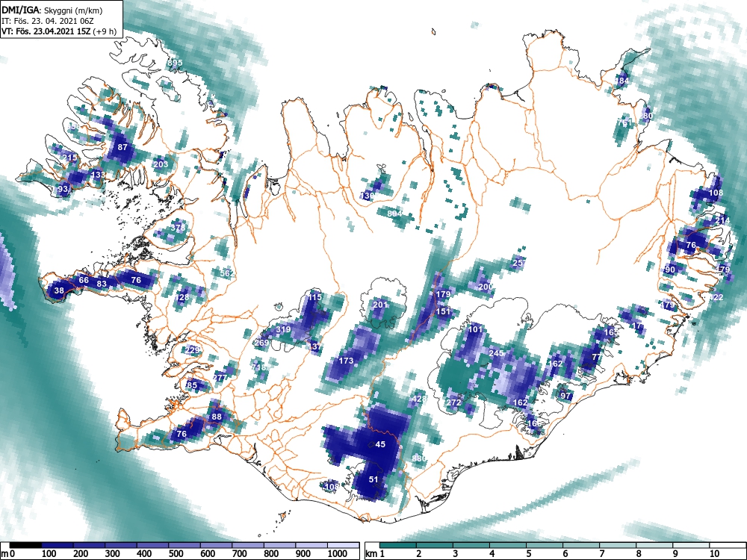
Task: Click the '229' value on the map
Action: [x=193, y=350]
